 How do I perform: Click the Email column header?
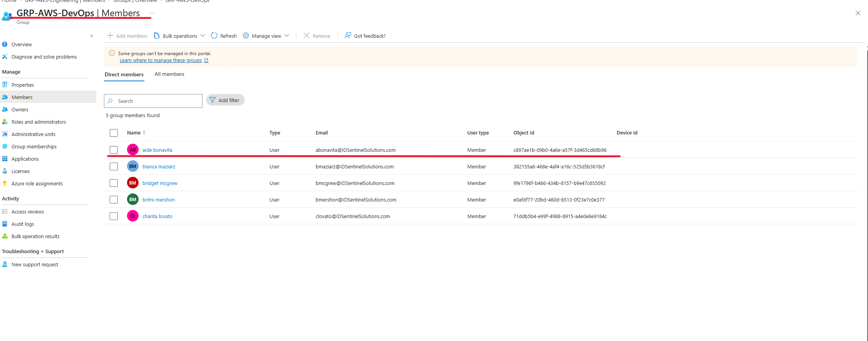click(322, 133)
